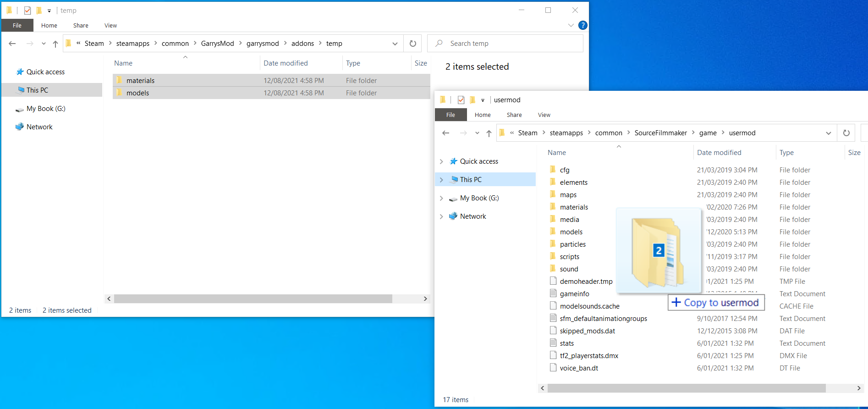This screenshot has height=409, width=868.
Task: Go back in usermod window
Action: [446, 133]
